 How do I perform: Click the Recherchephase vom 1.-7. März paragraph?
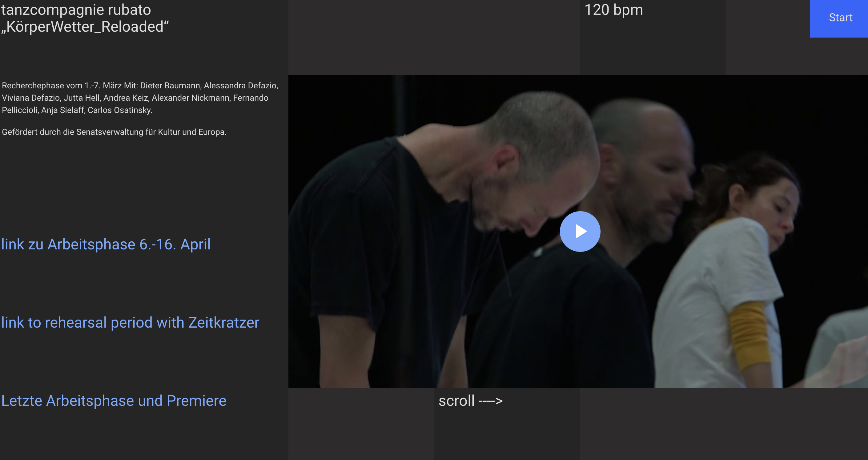(140, 98)
